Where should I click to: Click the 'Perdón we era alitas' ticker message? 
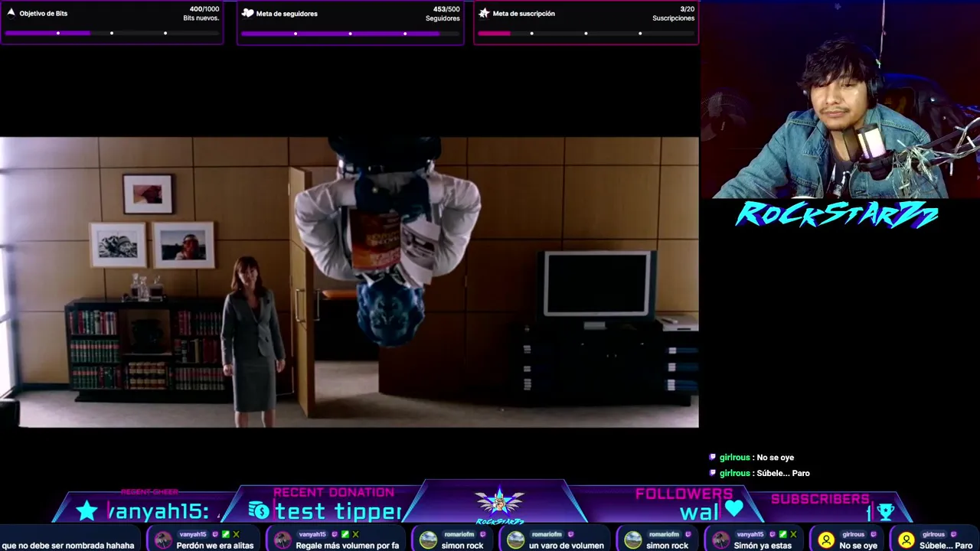(215, 546)
